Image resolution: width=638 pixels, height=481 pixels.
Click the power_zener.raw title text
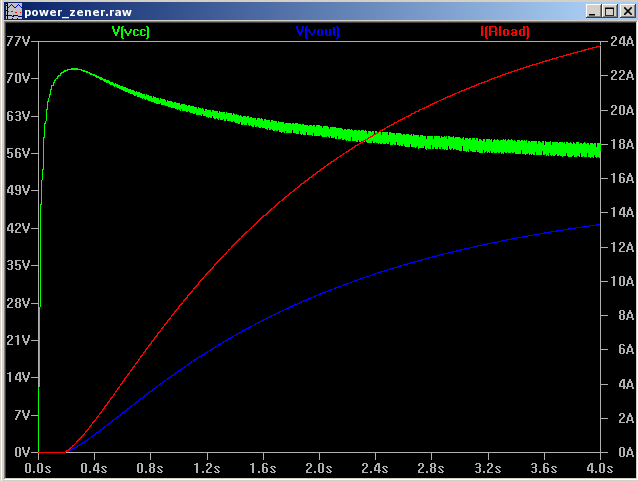pos(78,12)
